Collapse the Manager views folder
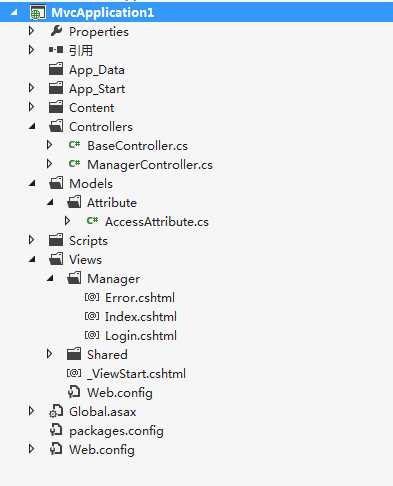 tap(50, 278)
